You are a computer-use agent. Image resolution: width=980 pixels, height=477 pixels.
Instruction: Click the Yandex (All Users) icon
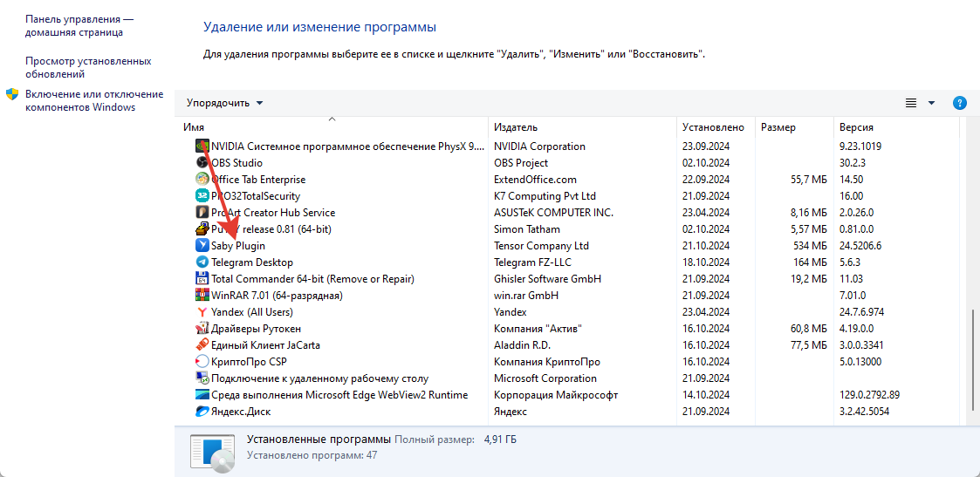[x=202, y=312]
